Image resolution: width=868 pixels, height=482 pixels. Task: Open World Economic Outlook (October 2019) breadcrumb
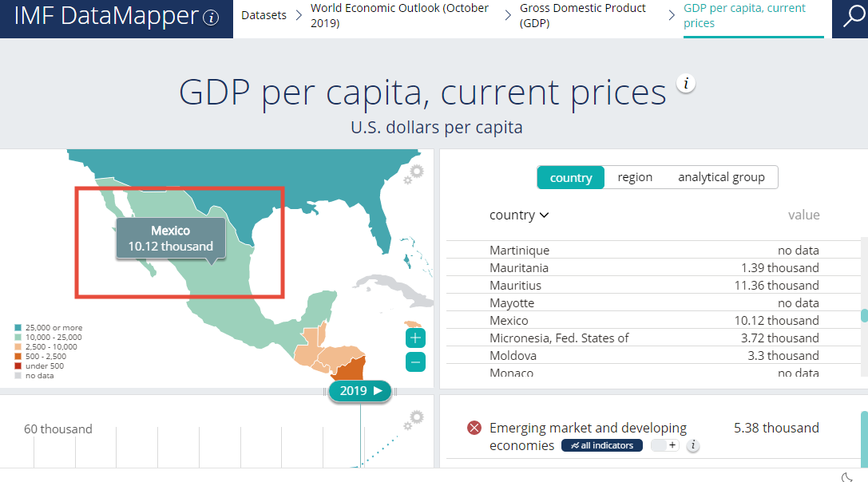tap(399, 16)
